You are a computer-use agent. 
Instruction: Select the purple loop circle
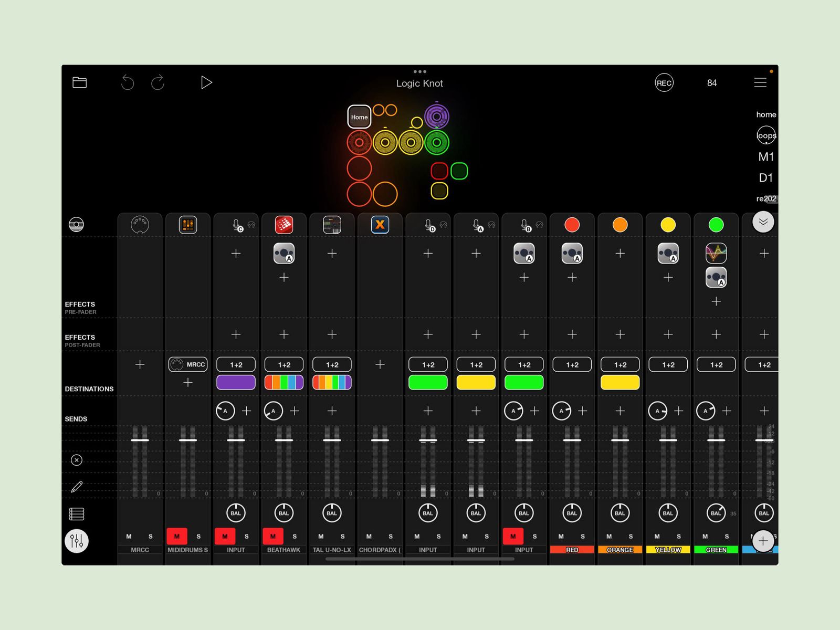[437, 117]
